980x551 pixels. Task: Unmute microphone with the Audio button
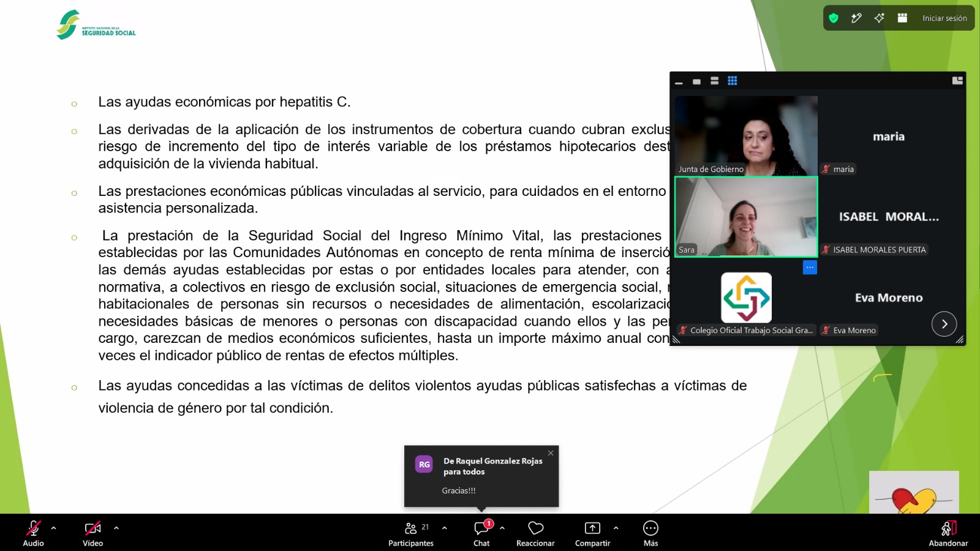[x=34, y=533]
